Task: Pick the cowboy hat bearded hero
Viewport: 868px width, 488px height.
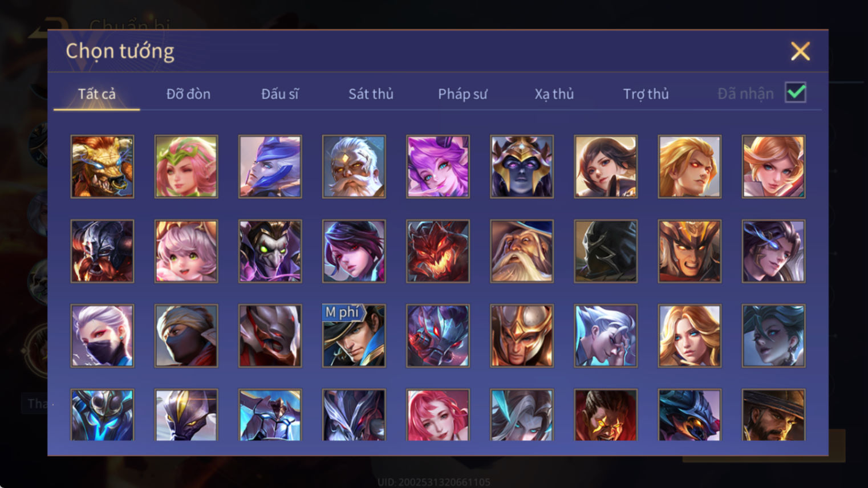Action: point(773,414)
